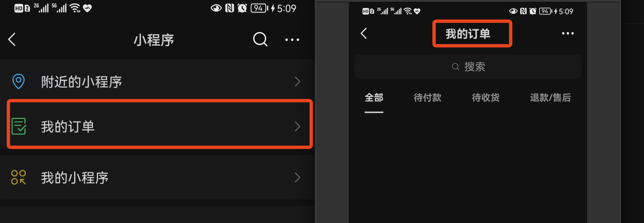Open the more options menu on 小程序 page
Viewport: 644px width, 223px height.
[x=292, y=40]
